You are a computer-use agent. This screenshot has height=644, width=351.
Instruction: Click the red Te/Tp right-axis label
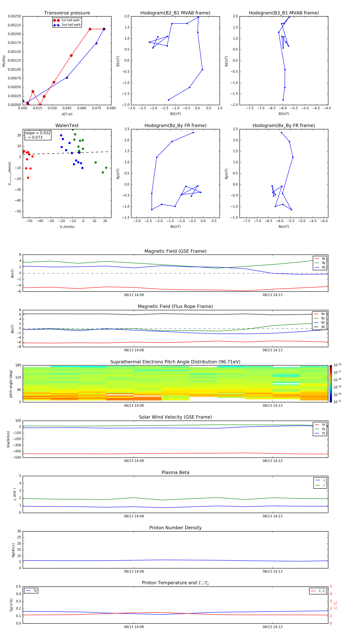(336, 605)
